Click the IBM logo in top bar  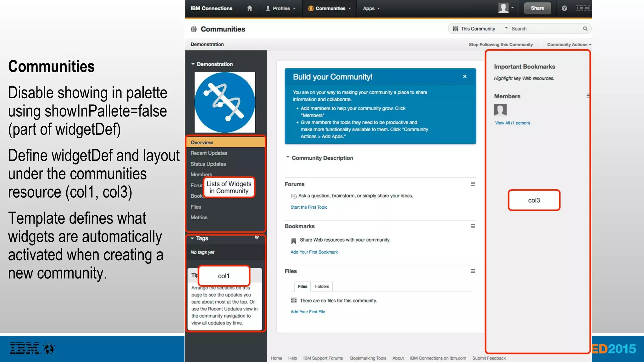click(x=583, y=8)
